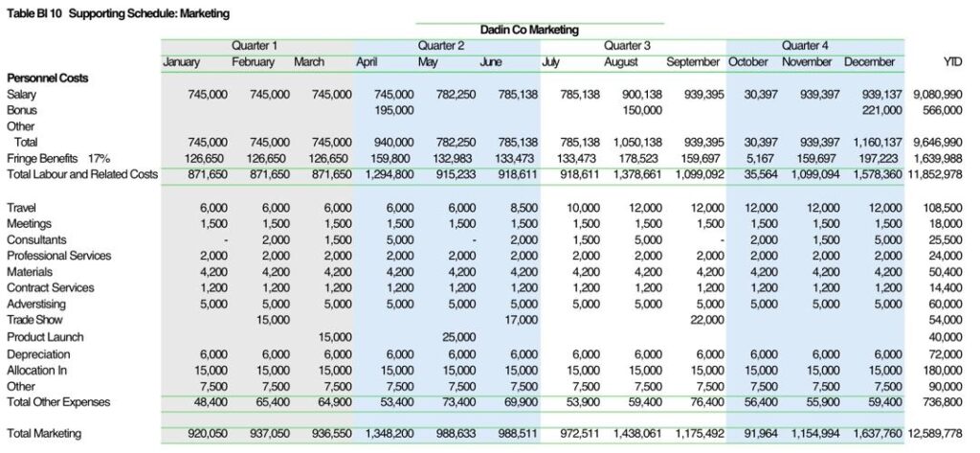
Task: Click the April labour total 1,294,800
Action: (390, 174)
